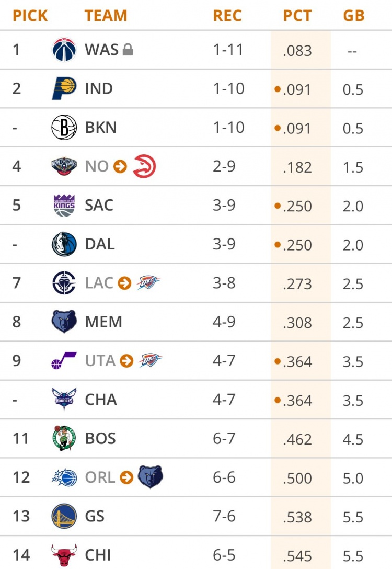Sort by the PCT column header
This screenshot has height=569, width=392.
pos(297,16)
